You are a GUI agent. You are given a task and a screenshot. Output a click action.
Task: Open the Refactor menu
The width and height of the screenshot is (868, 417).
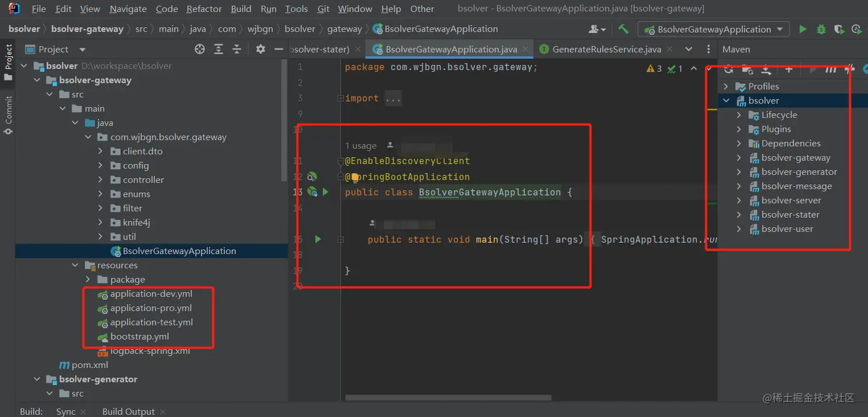[204, 9]
